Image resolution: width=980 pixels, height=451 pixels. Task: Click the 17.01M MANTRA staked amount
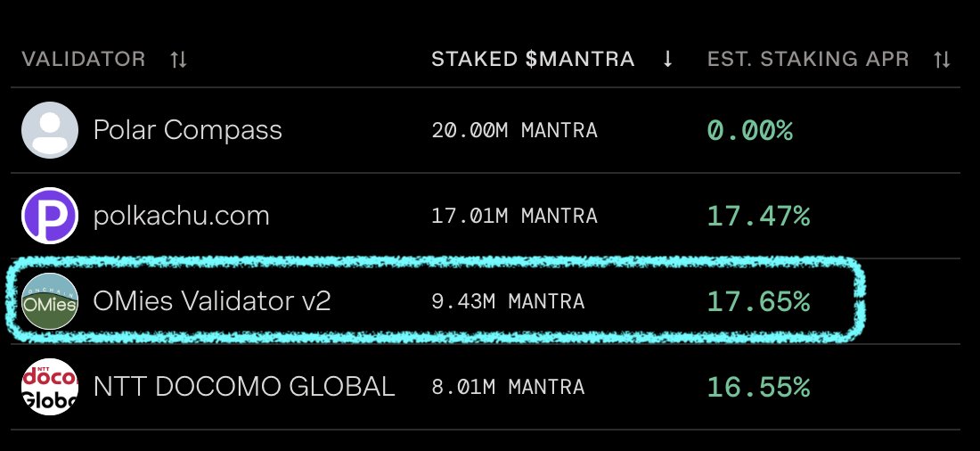coord(514,217)
